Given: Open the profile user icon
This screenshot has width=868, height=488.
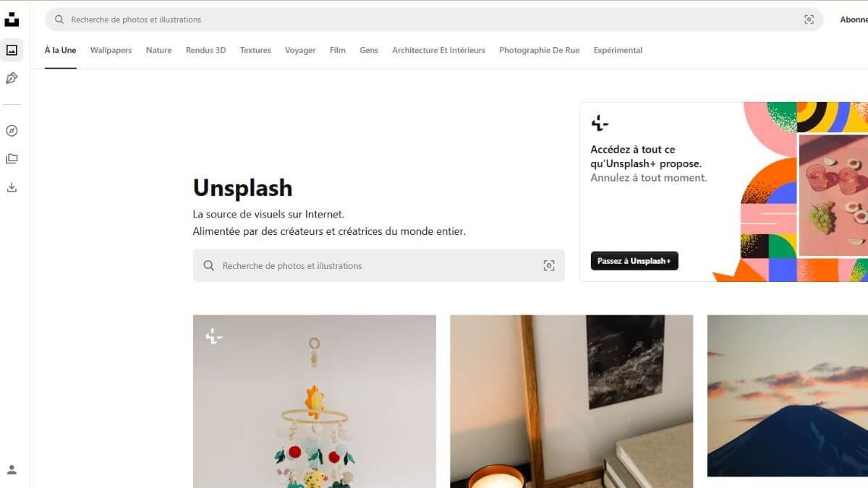Looking at the screenshot, I should [12, 470].
